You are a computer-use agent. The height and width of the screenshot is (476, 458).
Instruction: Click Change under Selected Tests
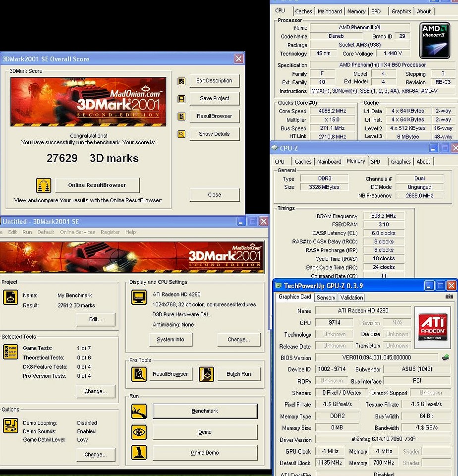pyautogui.click(x=96, y=391)
